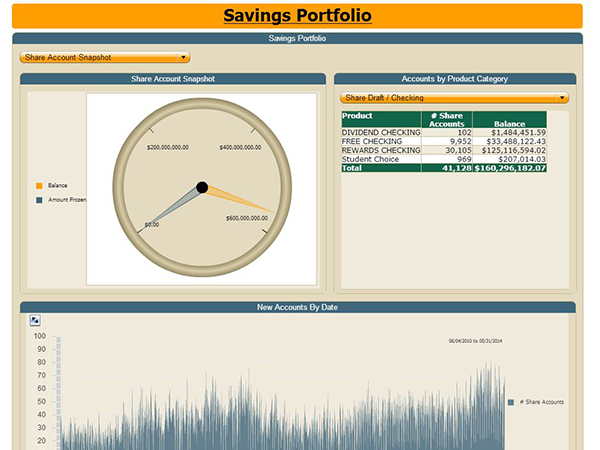Click the Amount Frozen legend swatch
The image size is (600, 450).
pos(39,200)
